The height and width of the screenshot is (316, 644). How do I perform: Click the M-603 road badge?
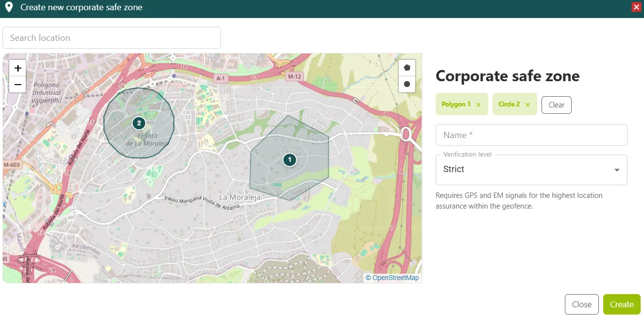11,165
